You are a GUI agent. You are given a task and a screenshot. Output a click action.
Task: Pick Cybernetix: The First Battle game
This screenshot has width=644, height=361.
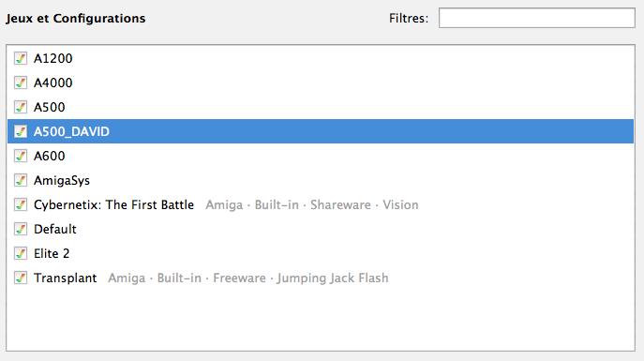coord(321,204)
